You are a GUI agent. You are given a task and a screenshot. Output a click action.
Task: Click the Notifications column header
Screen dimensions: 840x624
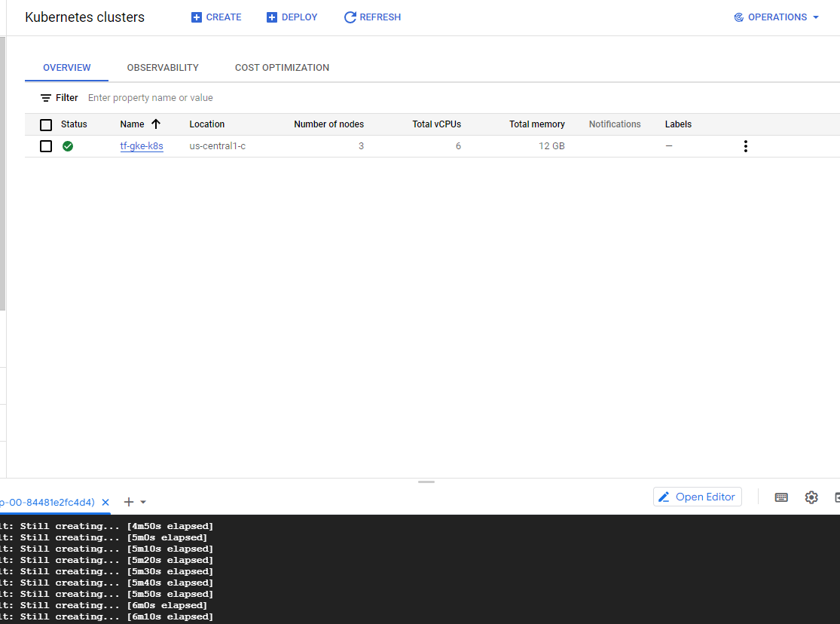click(615, 124)
